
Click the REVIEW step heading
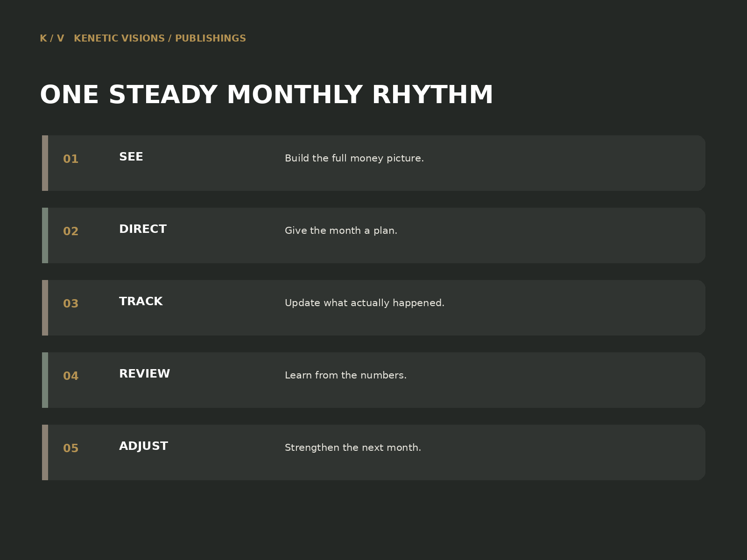(x=144, y=374)
